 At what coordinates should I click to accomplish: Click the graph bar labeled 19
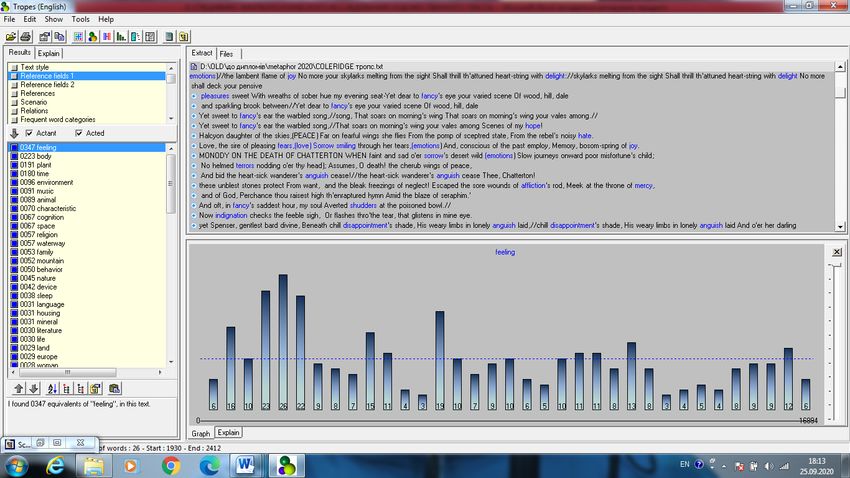[x=440, y=360]
